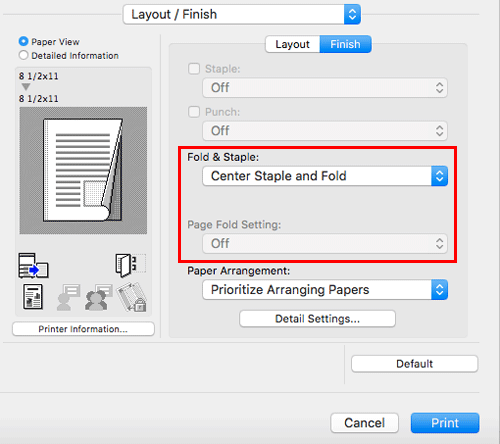Click the Default button
500x444 pixels.
coord(415,364)
